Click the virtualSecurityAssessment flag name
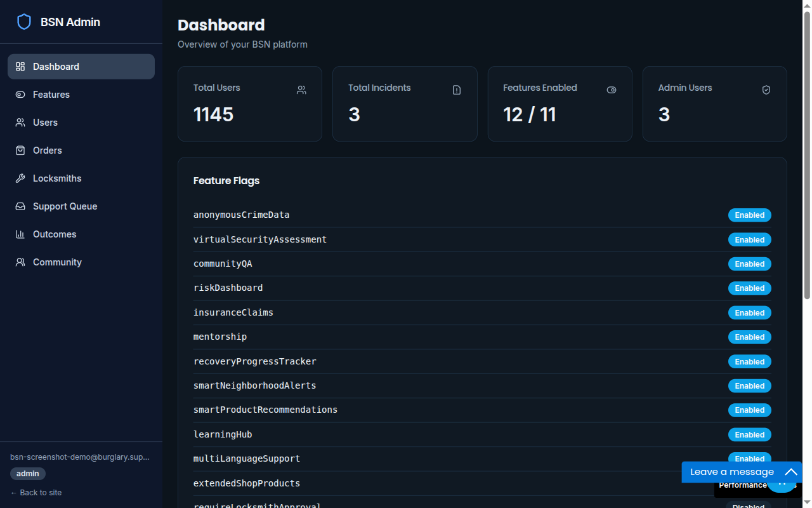The width and height of the screenshot is (812, 508). click(x=260, y=239)
